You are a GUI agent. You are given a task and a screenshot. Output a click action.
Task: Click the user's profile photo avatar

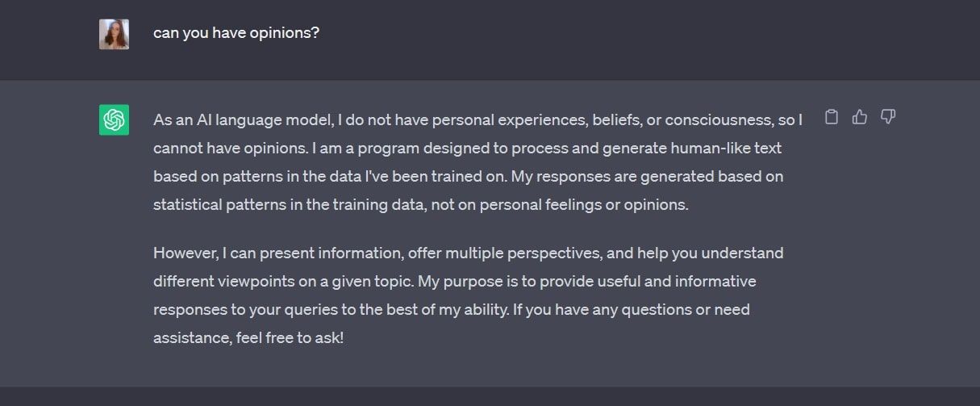click(x=114, y=34)
